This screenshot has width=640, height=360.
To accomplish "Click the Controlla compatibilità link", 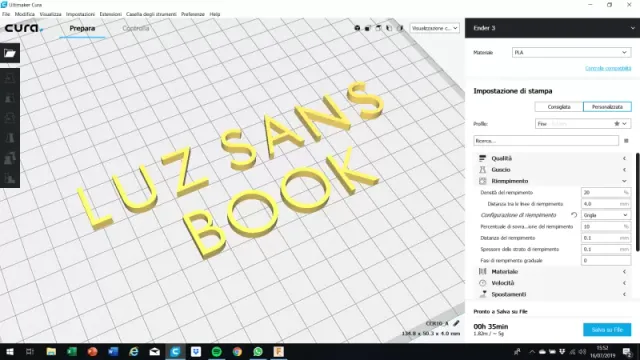I will pyautogui.click(x=608, y=68).
